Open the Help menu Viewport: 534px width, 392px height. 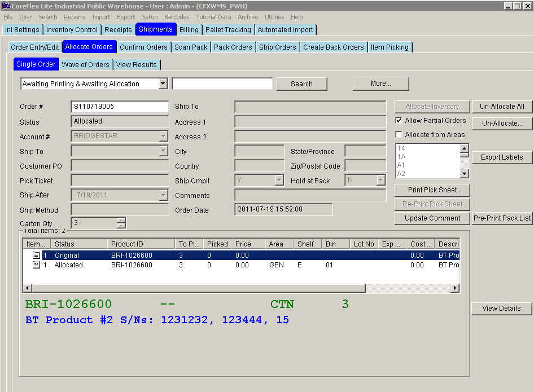(296, 17)
